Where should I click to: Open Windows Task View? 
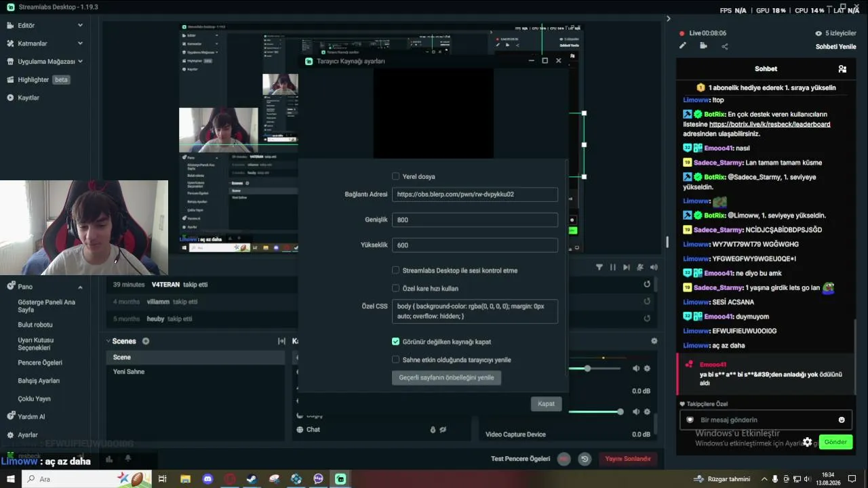163,479
